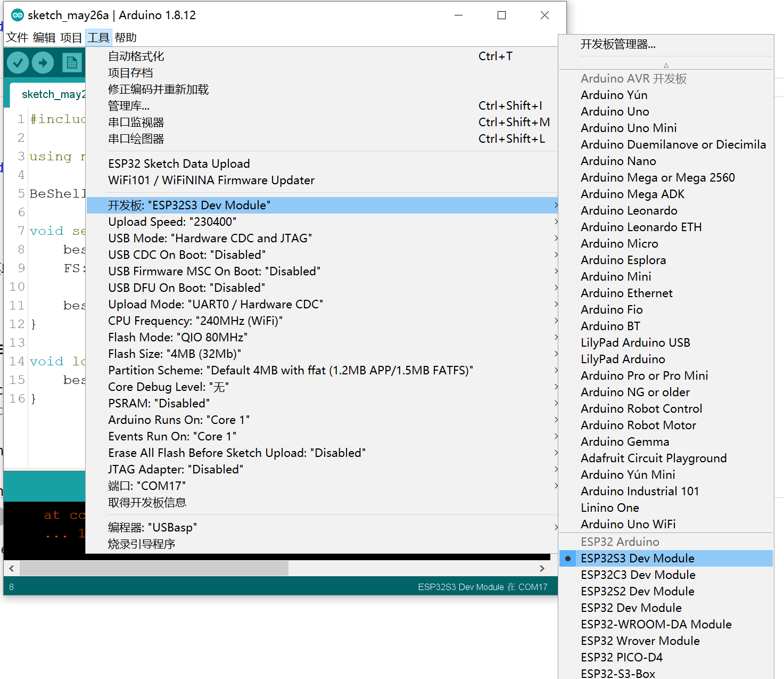Open Upload Mode UART0 submenu

[x=322, y=305]
